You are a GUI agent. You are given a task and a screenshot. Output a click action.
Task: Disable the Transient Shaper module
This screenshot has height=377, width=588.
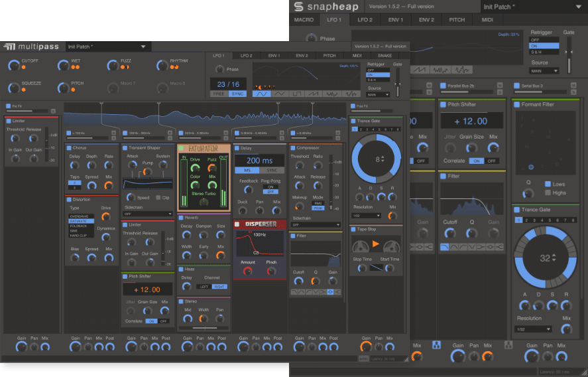tap(125, 148)
